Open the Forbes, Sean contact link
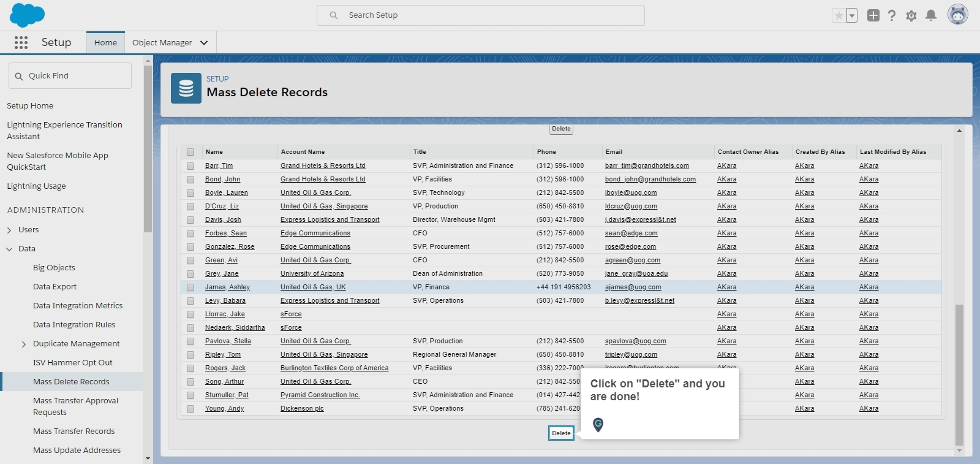Image resolution: width=980 pixels, height=464 pixels. 226,233
